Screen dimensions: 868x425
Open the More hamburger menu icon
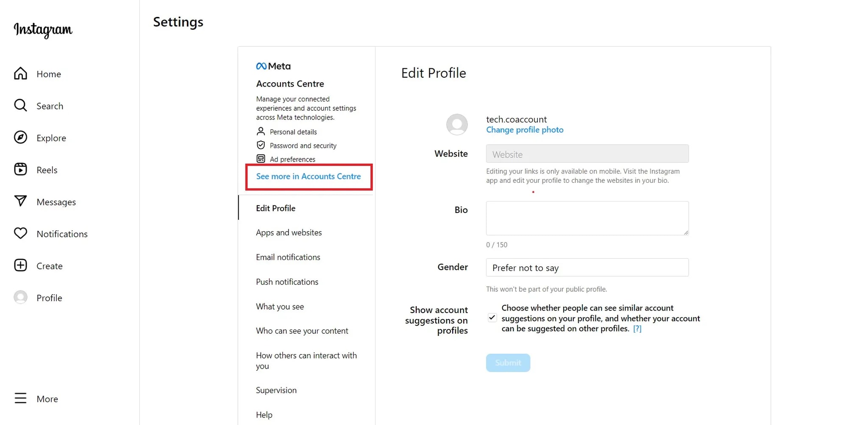(20, 398)
